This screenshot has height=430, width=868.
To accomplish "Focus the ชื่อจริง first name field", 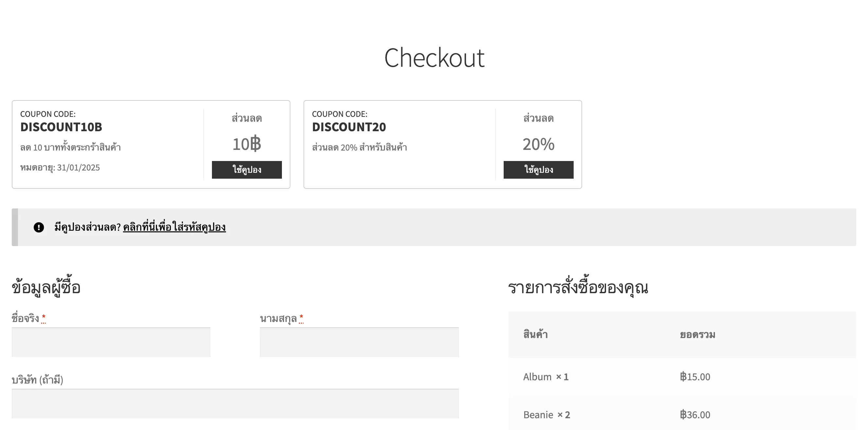I will pos(111,342).
